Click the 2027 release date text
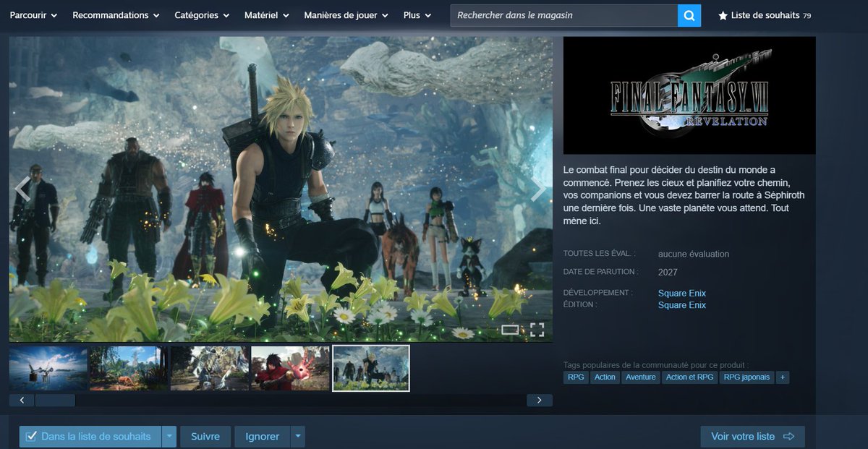 click(x=668, y=273)
